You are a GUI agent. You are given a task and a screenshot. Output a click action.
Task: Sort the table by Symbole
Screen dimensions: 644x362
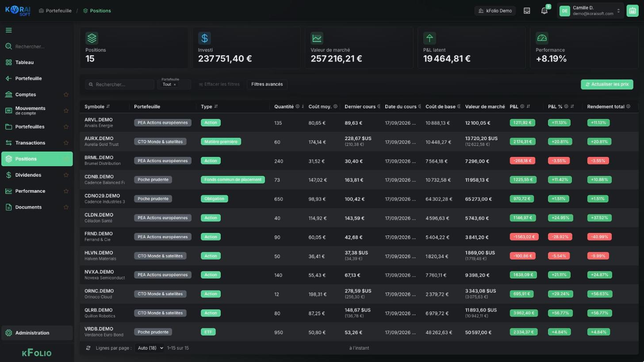(x=108, y=107)
